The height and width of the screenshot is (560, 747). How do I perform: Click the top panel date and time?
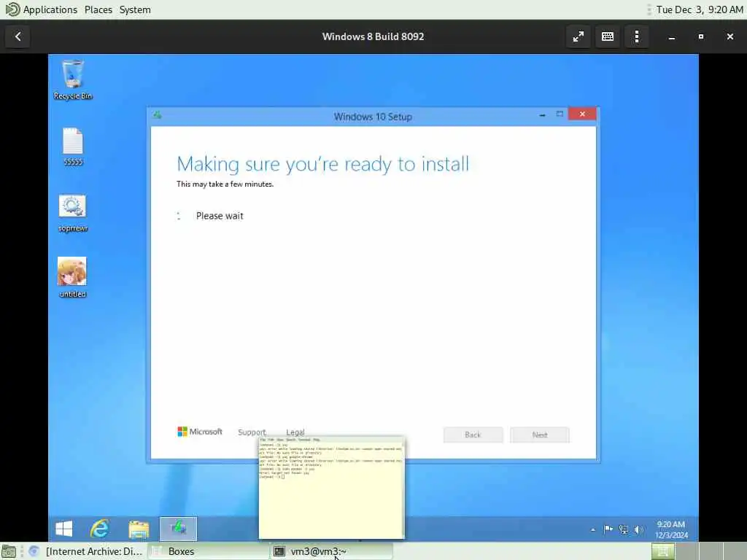point(700,9)
